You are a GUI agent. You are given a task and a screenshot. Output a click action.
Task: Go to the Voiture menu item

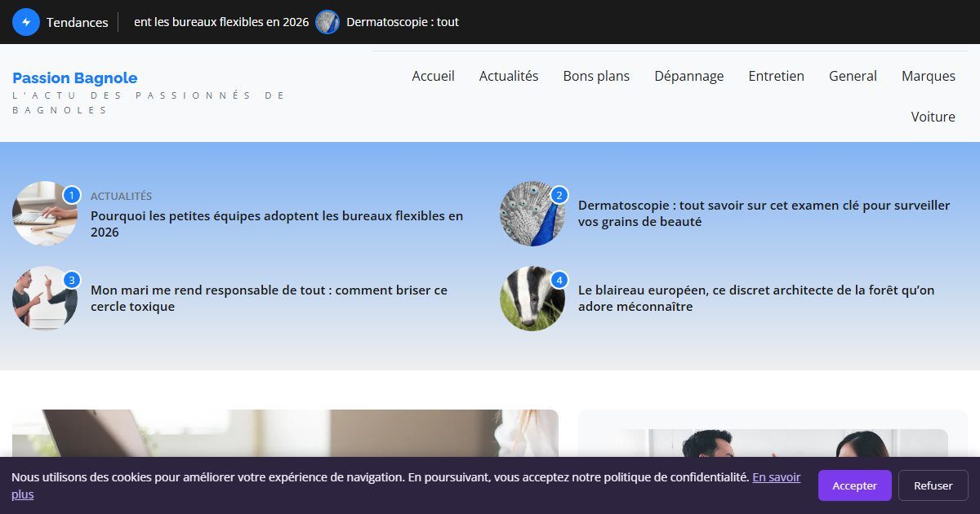(933, 117)
